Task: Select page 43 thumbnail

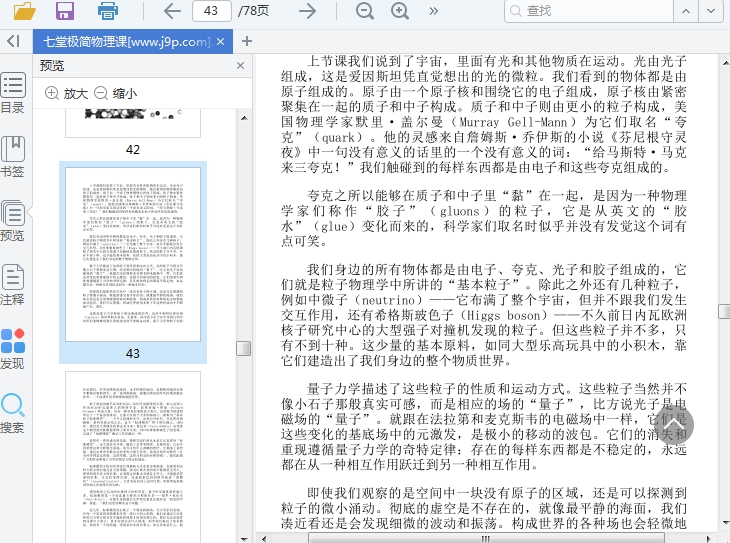Action: click(133, 255)
